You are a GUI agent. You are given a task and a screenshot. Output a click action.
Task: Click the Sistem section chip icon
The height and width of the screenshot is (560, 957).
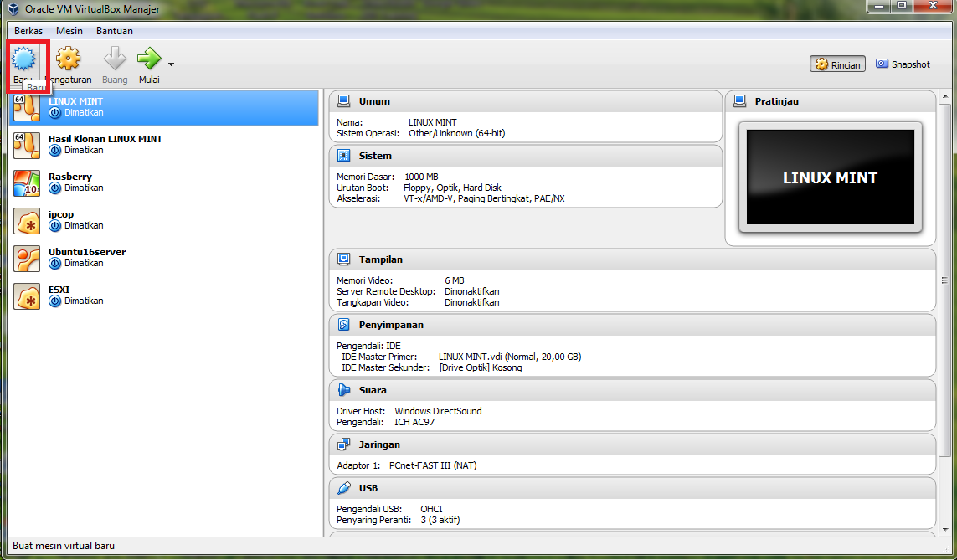(343, 156)
